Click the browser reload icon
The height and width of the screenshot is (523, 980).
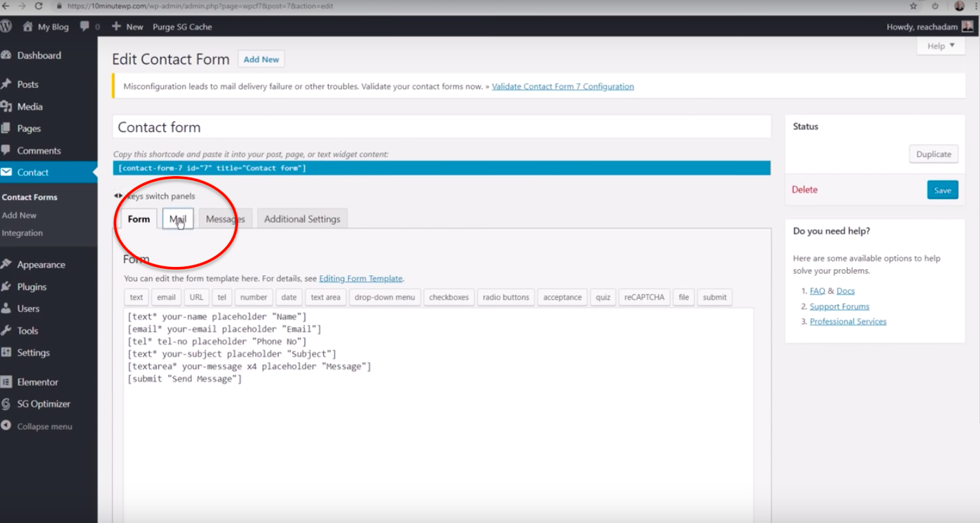39,6
